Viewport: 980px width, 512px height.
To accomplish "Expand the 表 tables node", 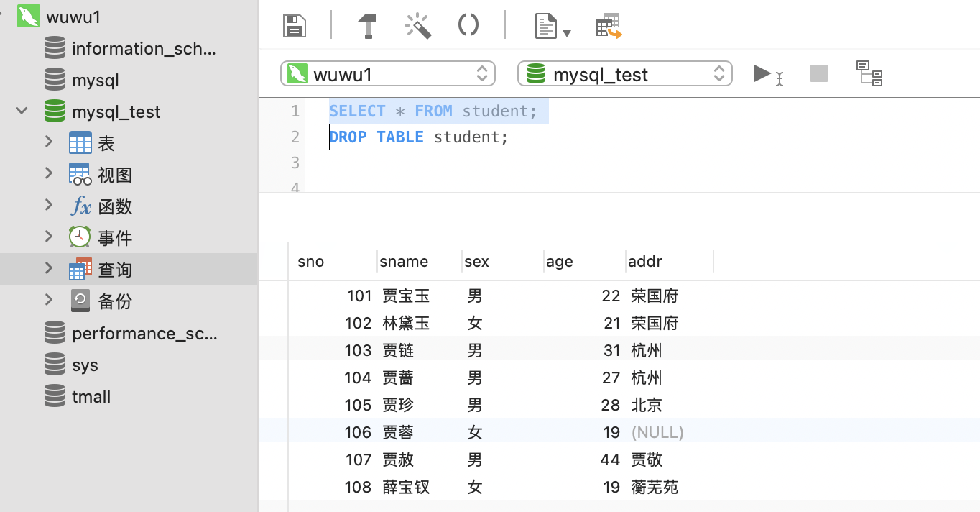I will [x=49, y=142].
